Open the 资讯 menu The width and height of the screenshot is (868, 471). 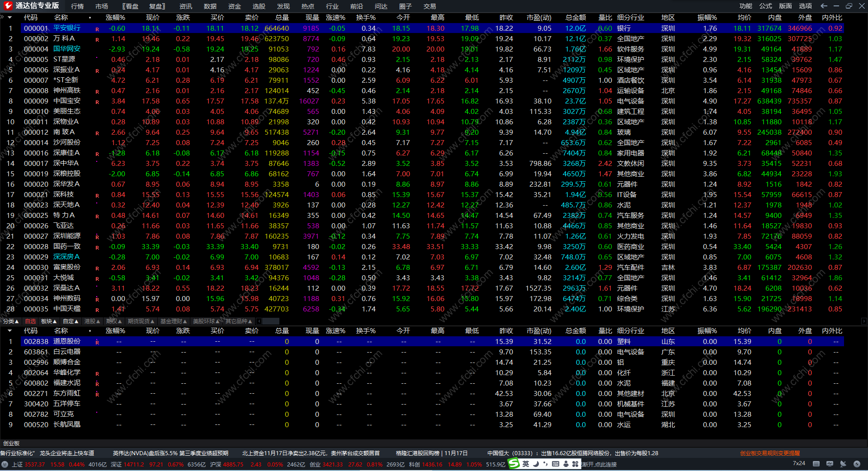click(186, 6)
